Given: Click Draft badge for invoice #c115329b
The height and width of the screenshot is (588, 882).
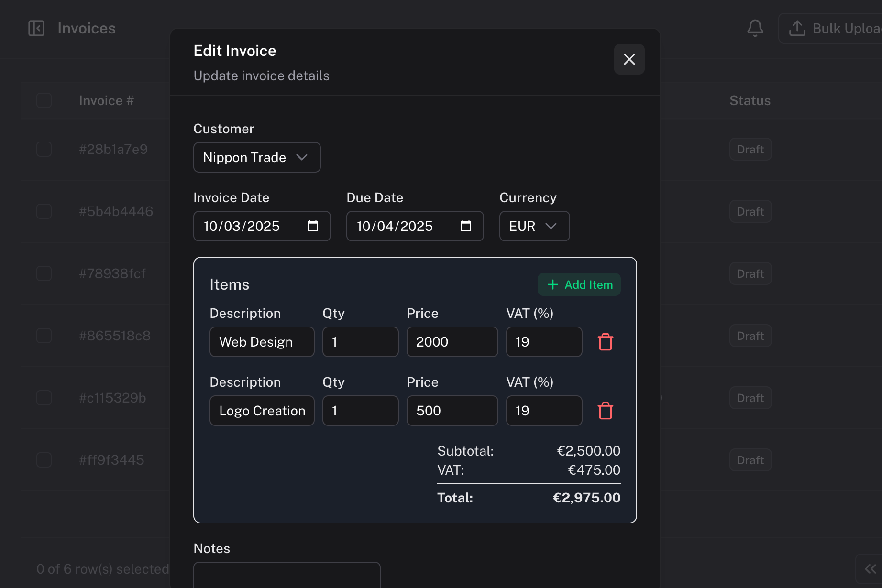Looking at the screenshot, I should (x=750, y=398).
